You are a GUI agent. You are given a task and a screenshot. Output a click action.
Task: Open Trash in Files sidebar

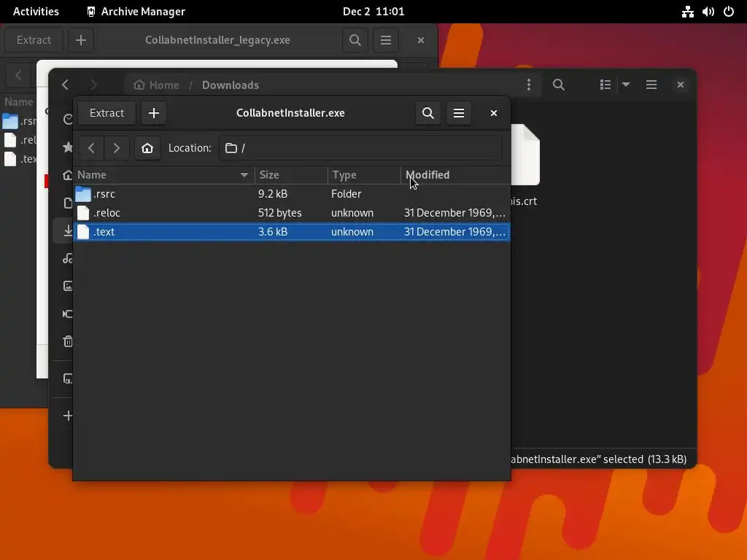coord(68,341)
